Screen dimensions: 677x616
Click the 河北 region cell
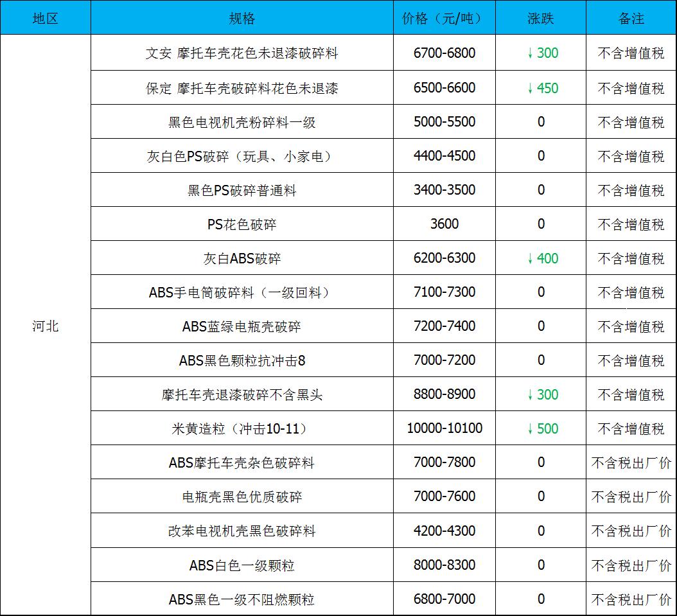[x=46, y=326]
